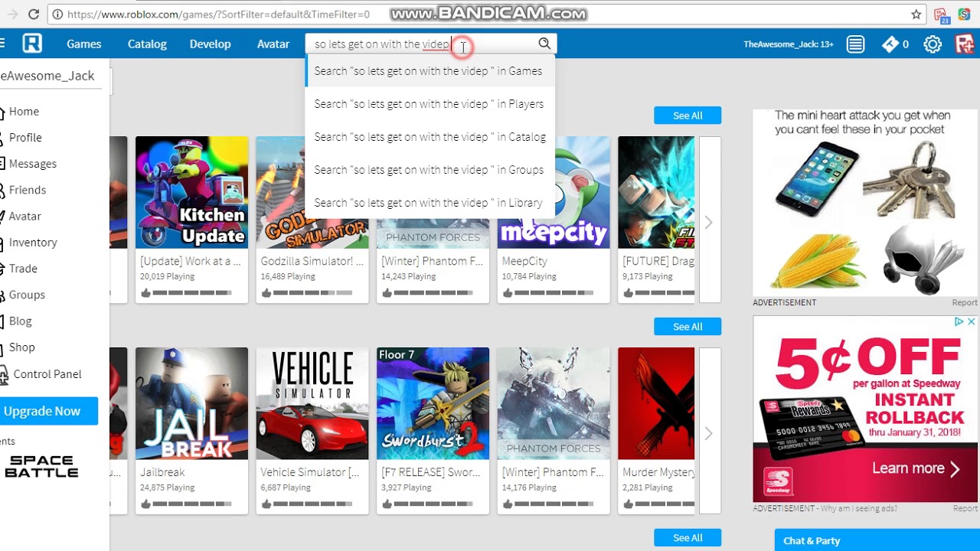This screenshot has width=980, height=551.
Task: Open Avatar in the sidebar
Action: tap(24, 217)
